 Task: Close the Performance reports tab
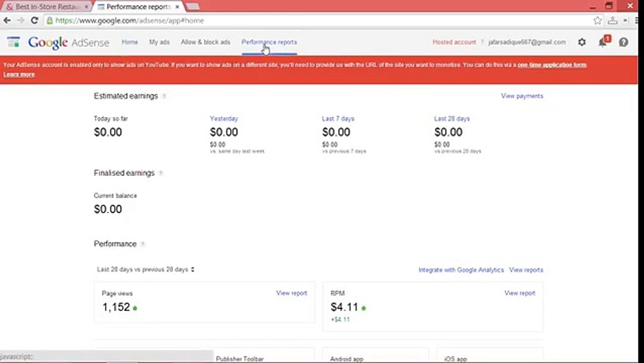(x=177, y=7)
